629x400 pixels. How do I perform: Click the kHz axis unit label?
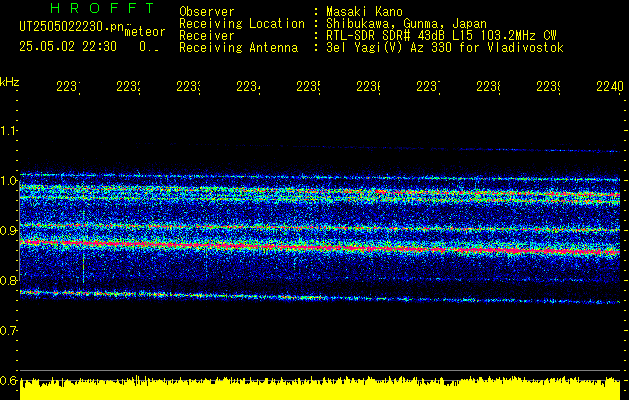(10, 82)
